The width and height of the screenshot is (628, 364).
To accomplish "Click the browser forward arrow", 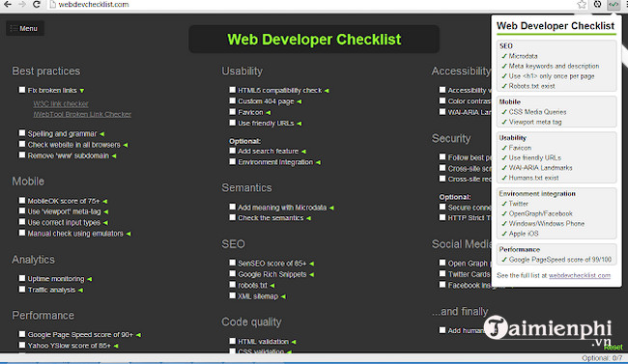I will click(x=22, y=5).
